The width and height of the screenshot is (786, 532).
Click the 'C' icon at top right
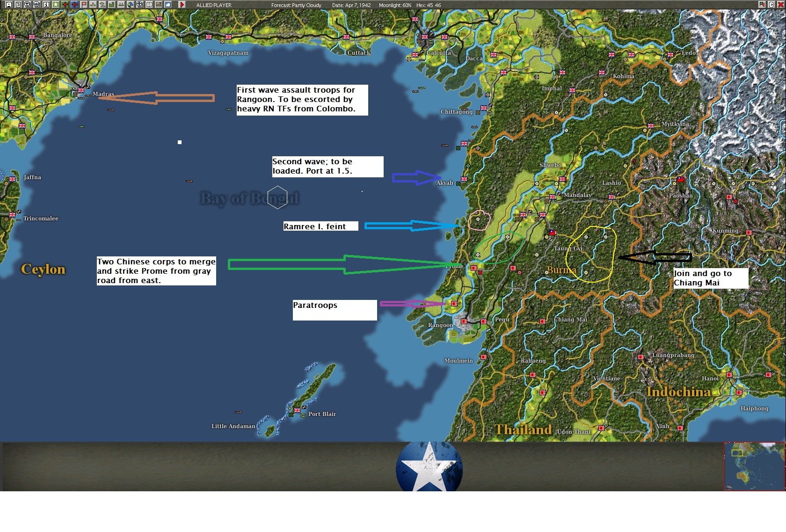point(771,5)
